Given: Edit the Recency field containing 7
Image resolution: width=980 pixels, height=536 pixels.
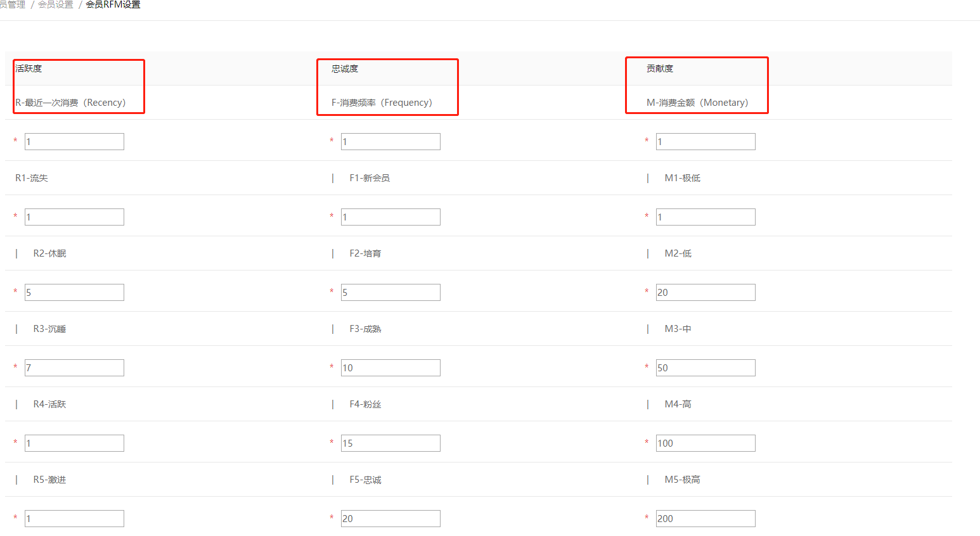Looking at the screenshot, I should (74, 367).
